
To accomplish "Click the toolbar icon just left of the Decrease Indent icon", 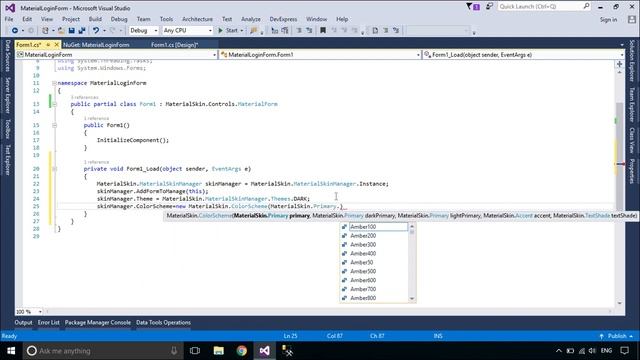I will (x=285, y=31).
